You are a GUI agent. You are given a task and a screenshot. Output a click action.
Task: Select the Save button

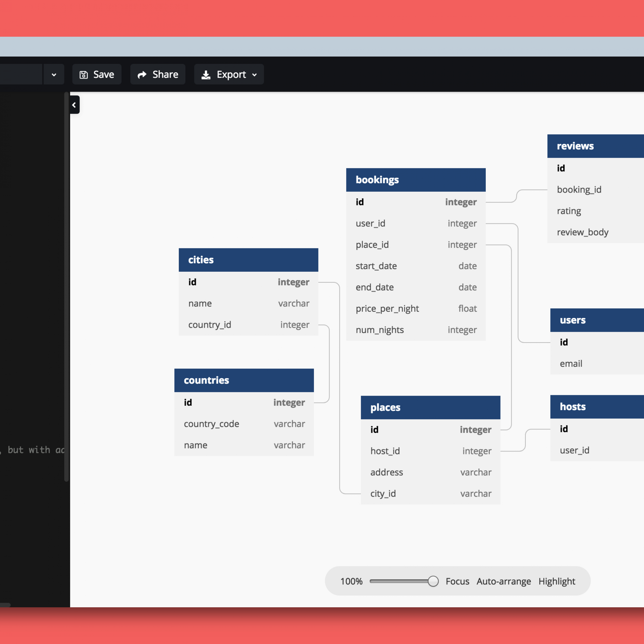point(97,74)
